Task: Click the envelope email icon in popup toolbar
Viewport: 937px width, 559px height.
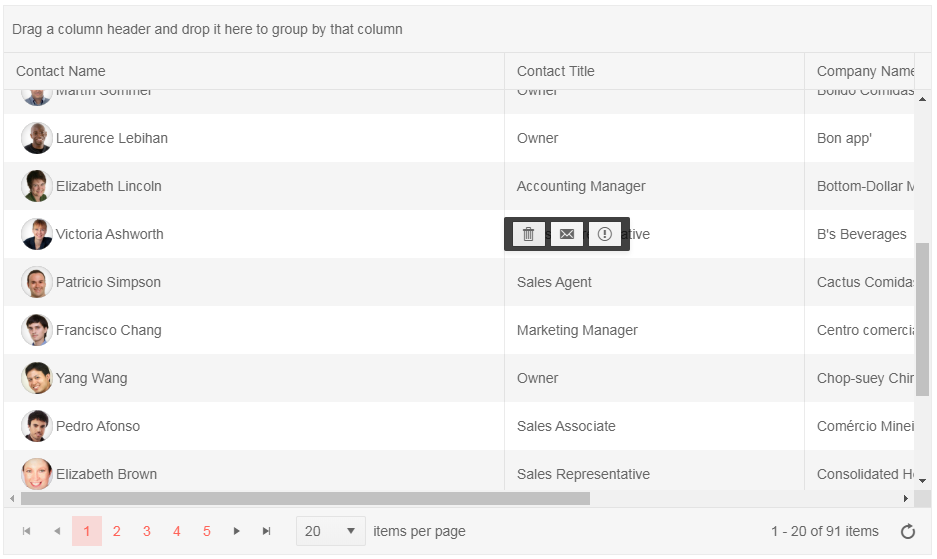Action: click(x=567, y=234)
